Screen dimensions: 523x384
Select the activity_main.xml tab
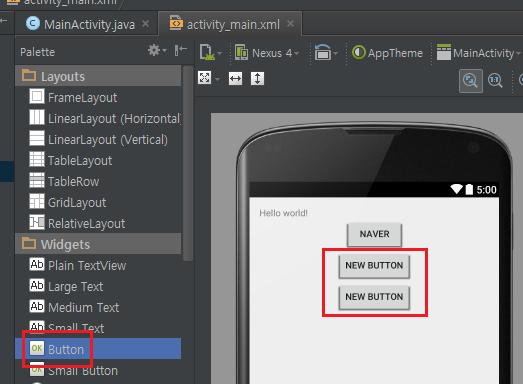pos(230,24)
